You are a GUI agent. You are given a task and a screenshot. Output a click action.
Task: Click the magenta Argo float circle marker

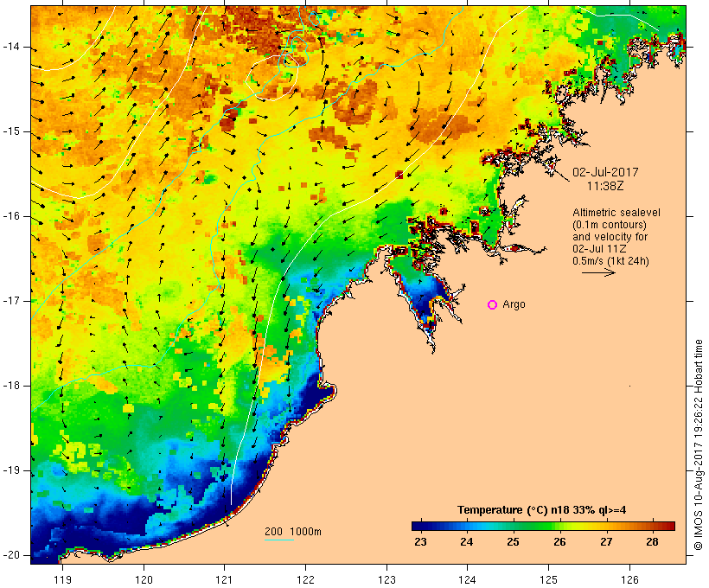[x=493, y=305]
